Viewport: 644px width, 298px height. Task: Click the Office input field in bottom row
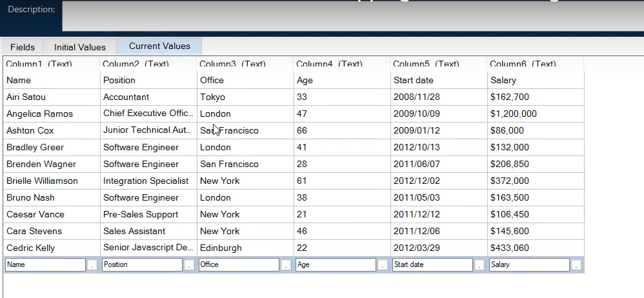pos(239,264)
